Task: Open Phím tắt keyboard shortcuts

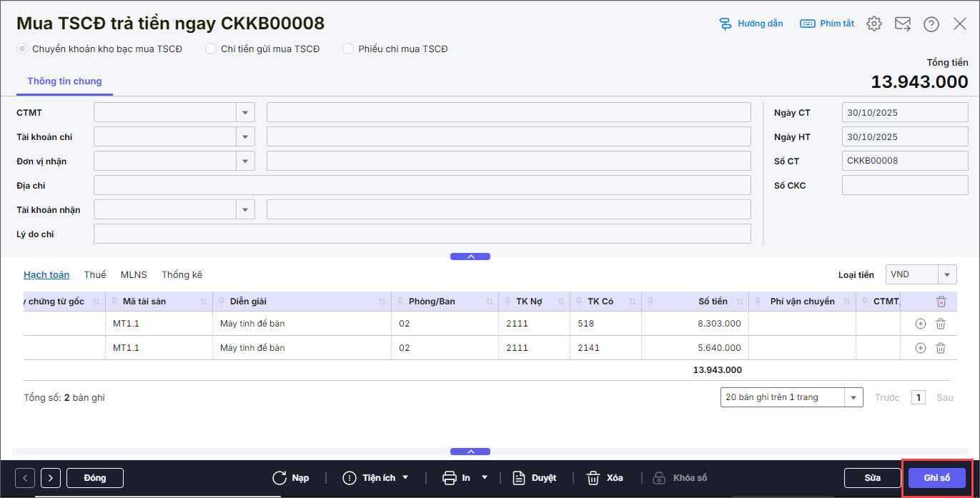Action: click(x=827, y=24)
